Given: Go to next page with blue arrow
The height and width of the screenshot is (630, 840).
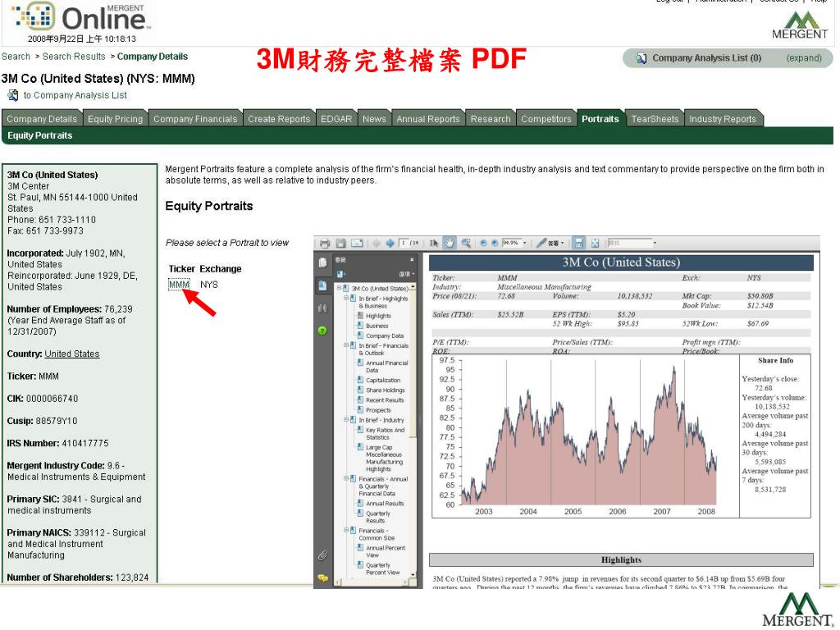Looking at the screenshot, I should click(x=390, y=243).
